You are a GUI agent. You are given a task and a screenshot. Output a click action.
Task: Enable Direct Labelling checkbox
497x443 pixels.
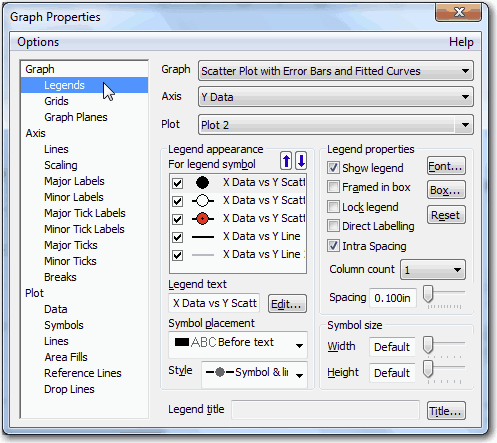pyautogui.click(x=333, y=226)
